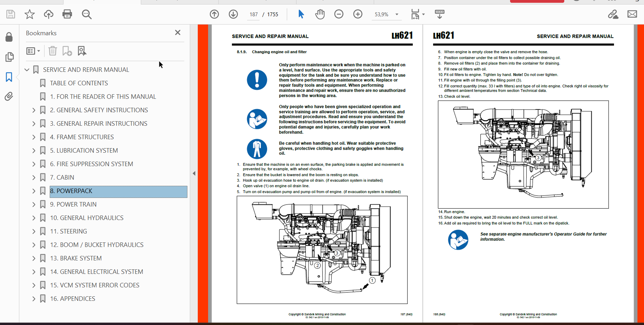Click the zoom in plus button
The image size is (644, 325).
pyautogui.click(x=358, y=14)
